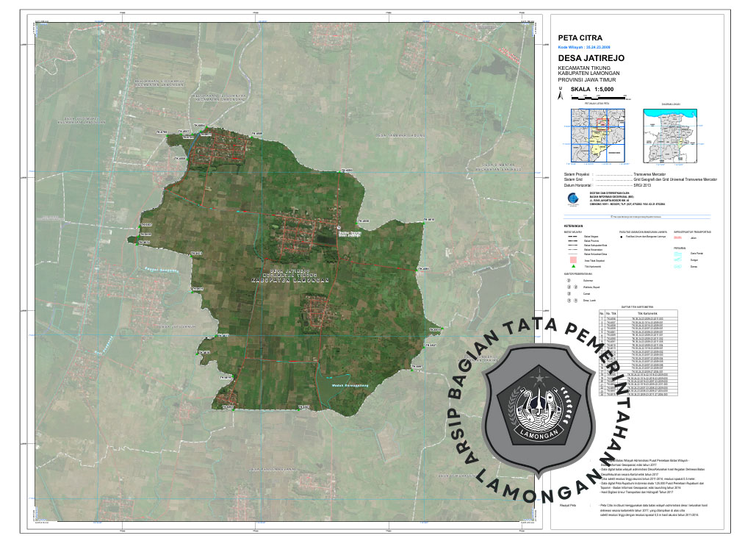Click the red Jalan legend swatch

[x=678, y=237]
